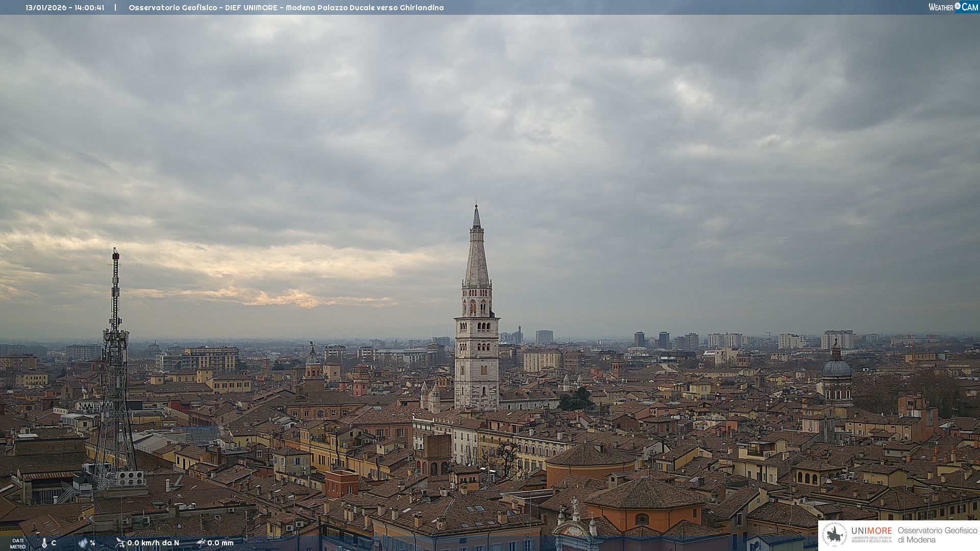Click the UNIMORE university wordmark
This screenshot has height=551, width=980.
tap(871, 531)
